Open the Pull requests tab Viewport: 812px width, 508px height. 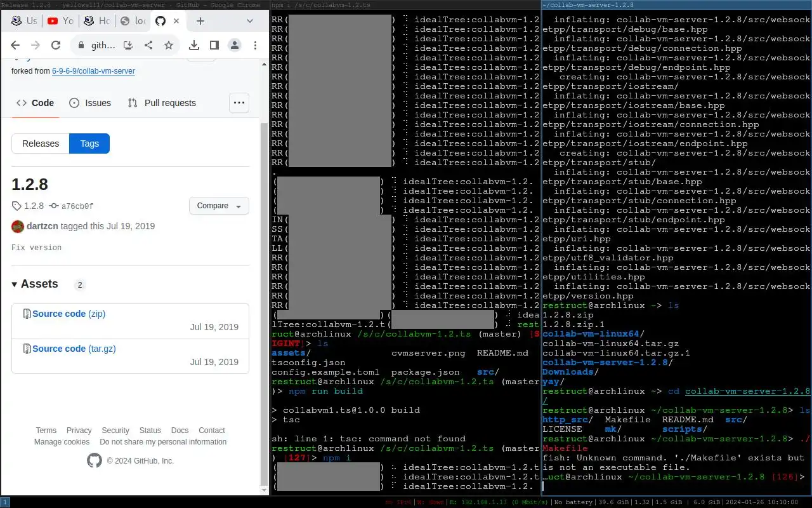pos(162,103)
